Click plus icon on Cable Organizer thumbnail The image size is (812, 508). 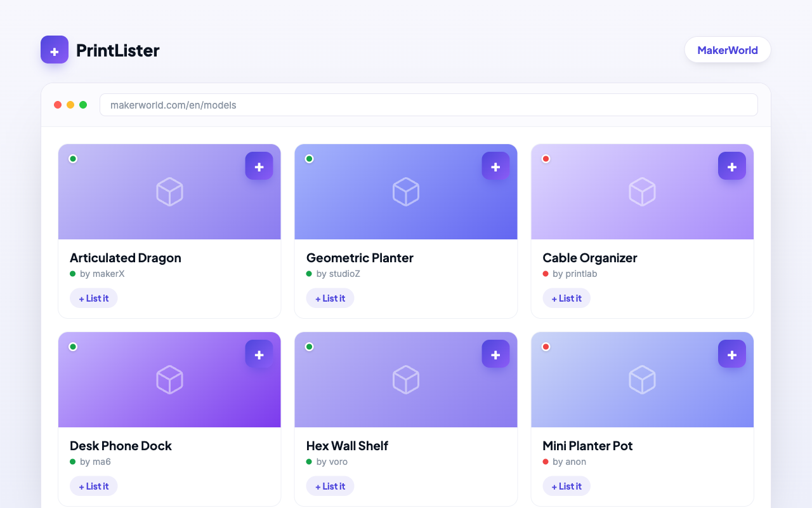[732, 166]
